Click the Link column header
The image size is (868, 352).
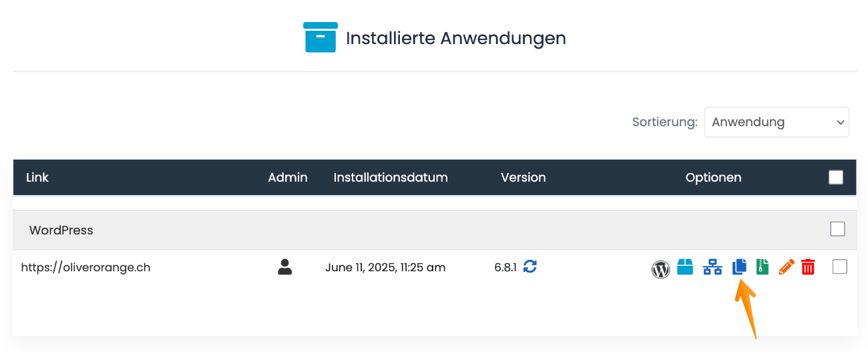37,178
